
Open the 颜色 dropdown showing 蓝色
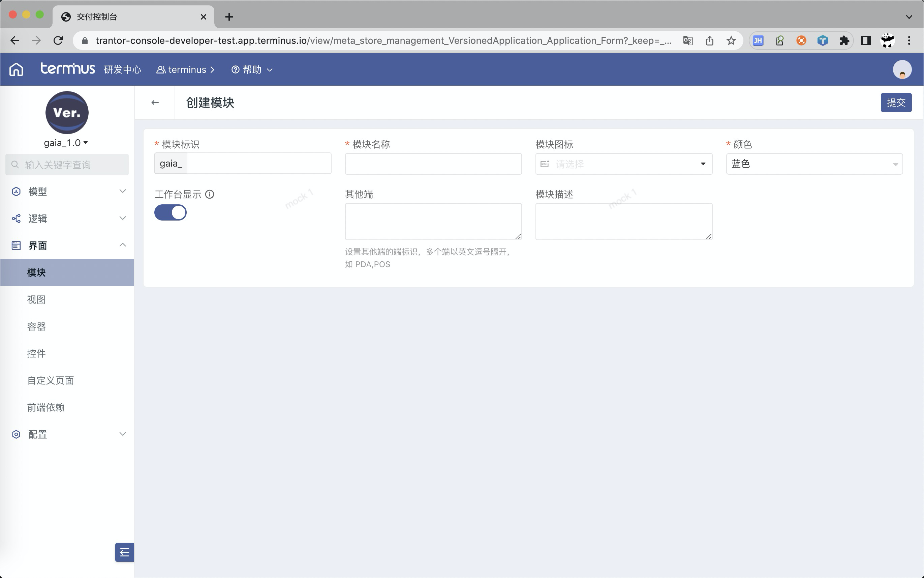click(x=813, y=164)
